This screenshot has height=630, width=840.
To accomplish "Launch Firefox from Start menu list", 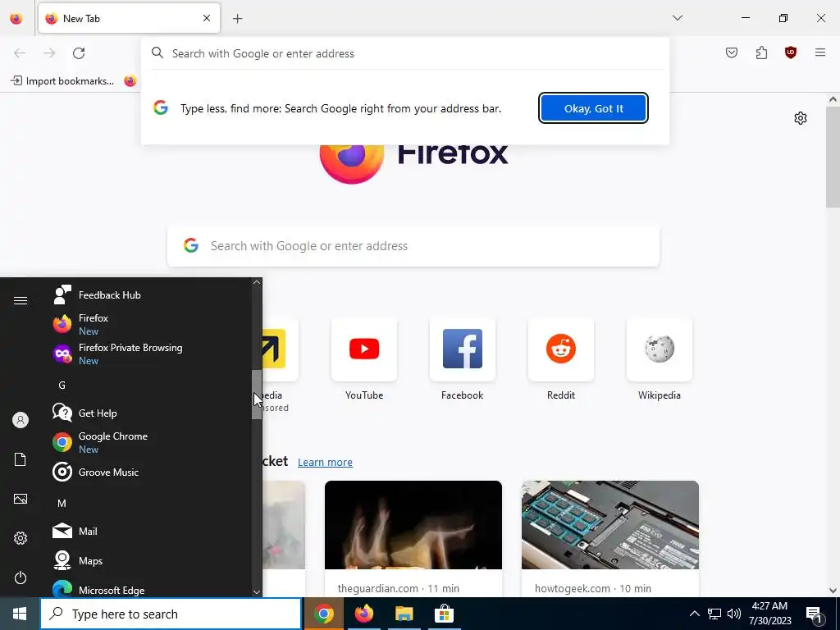I will click(x=150, y=324).
